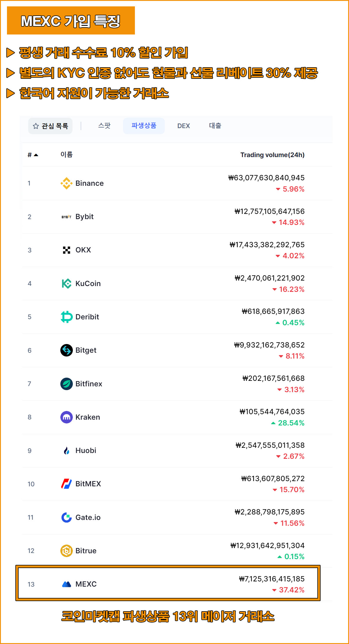Sort by rank using the # arrow
This screenshot has width=349, height=644.
(x=33, y=155)
